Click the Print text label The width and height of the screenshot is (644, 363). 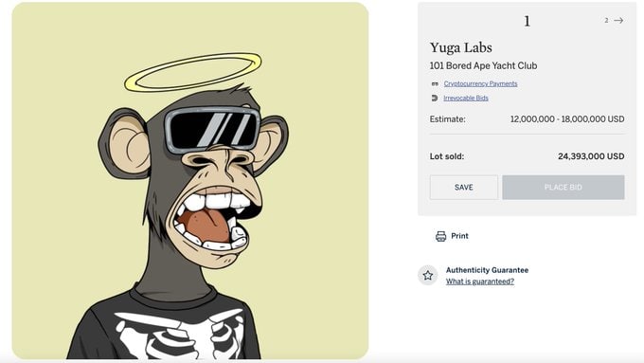[459, 236]
